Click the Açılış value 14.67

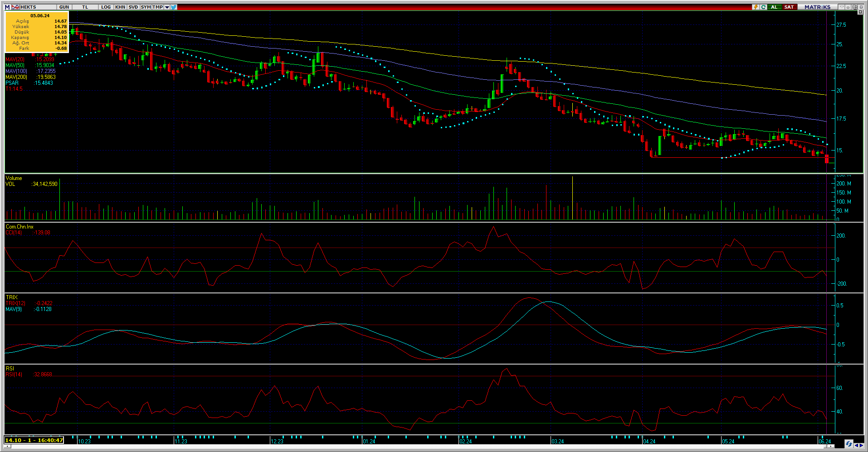pyautogui.click(x=61, y=21)
